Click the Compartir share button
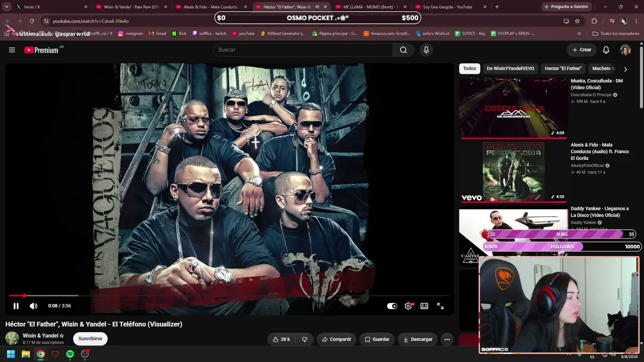This screenshot has width=644, height=362. pos(337,339)
